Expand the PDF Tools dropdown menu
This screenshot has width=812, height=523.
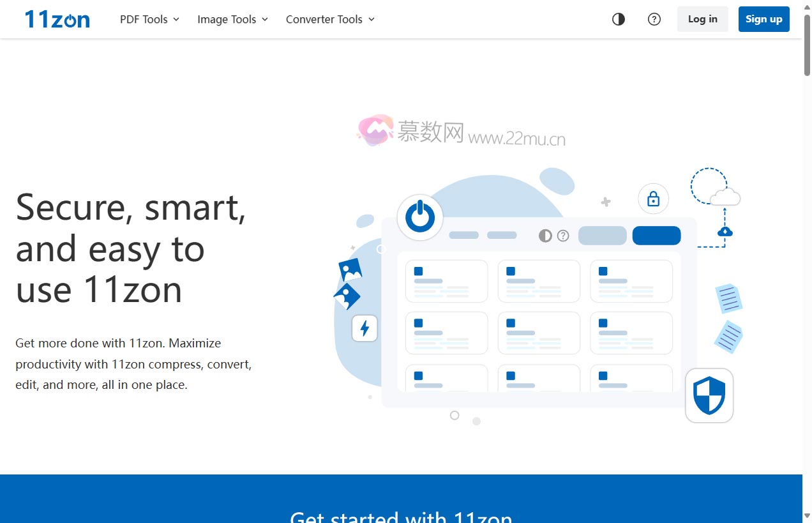click(149, 19)
